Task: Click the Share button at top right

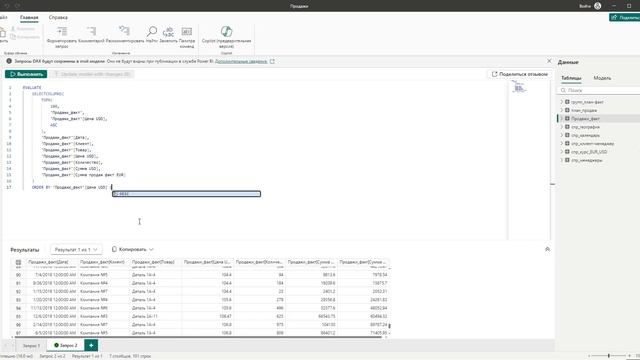Action: click(625, 18)
